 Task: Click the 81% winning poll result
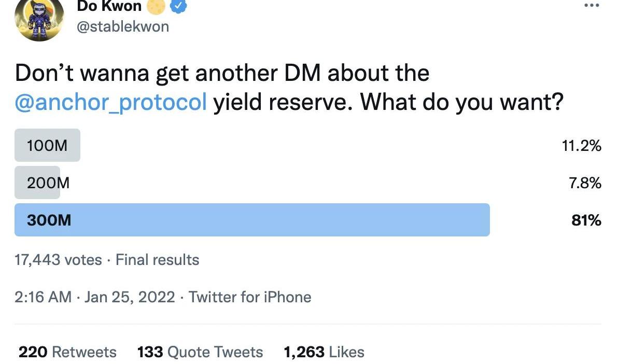(x=586, y=220)
